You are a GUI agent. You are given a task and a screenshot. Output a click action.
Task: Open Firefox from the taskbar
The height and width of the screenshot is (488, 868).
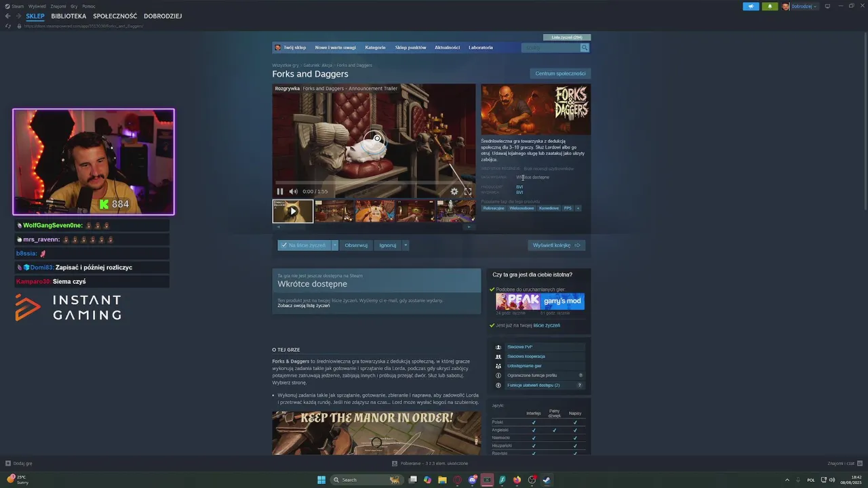pos(517,480)
